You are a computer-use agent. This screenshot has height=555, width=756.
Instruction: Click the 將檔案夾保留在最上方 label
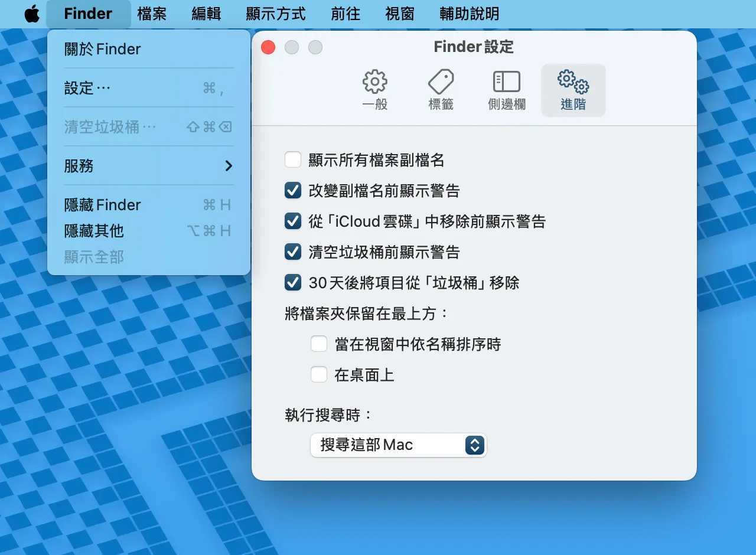pos(367,313)
